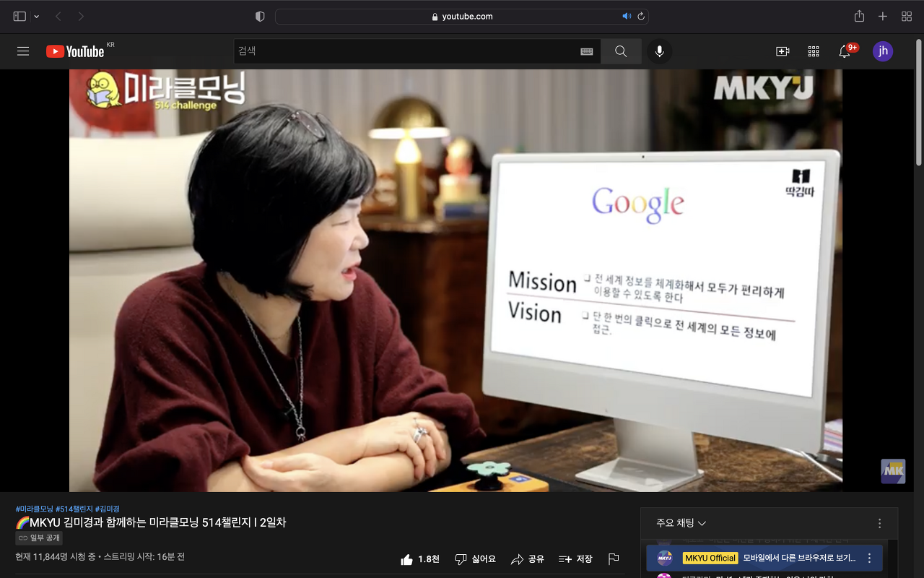Like the video (1.8천)
The height and width of the screenshot is (578, 924).
420,559
